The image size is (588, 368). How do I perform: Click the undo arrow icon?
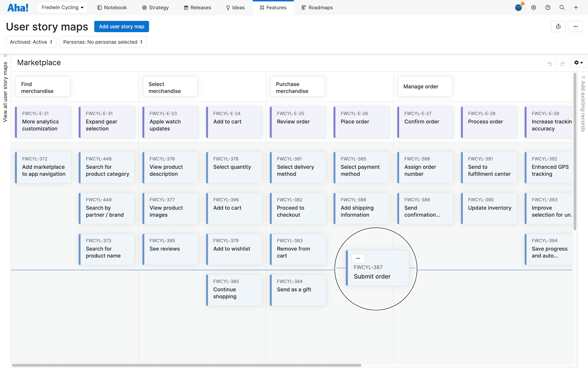(550, 64)
